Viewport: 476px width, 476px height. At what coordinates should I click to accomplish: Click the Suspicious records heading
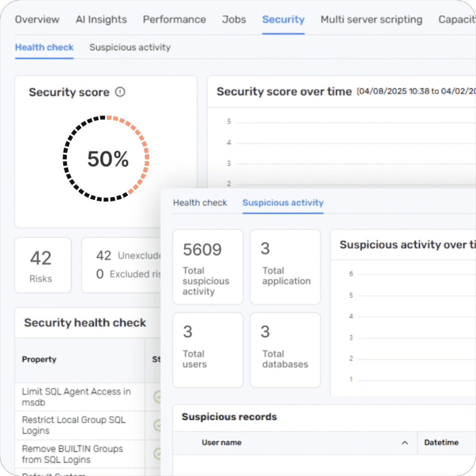point(229,417)
